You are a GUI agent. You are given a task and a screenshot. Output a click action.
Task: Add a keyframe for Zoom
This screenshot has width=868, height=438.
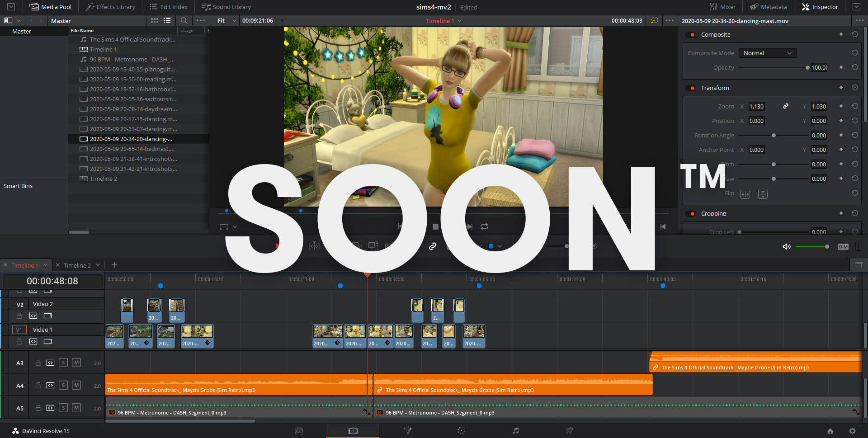(x=841, y=106)
